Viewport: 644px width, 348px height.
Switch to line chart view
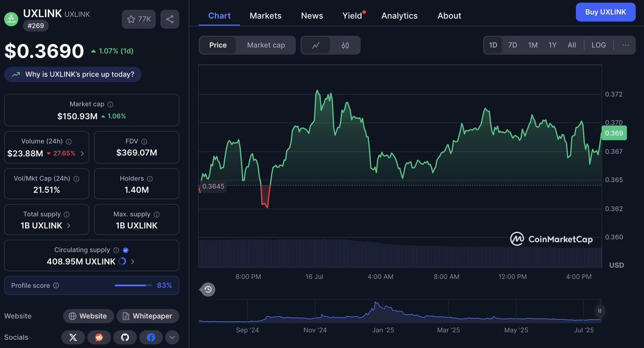pos(316,45)
